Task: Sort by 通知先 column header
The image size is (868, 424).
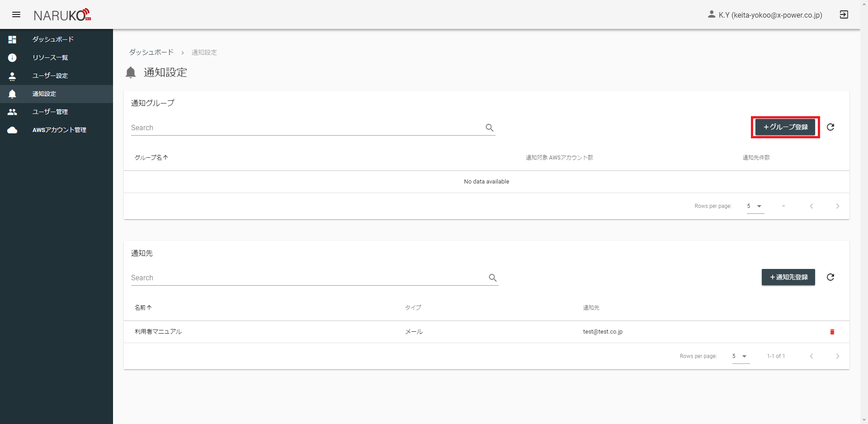Action: pyautogui.click(x=591, y=307)
